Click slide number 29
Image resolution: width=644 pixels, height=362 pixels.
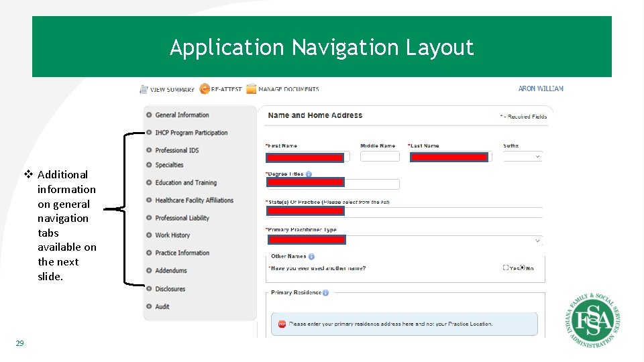coord(19,343)
